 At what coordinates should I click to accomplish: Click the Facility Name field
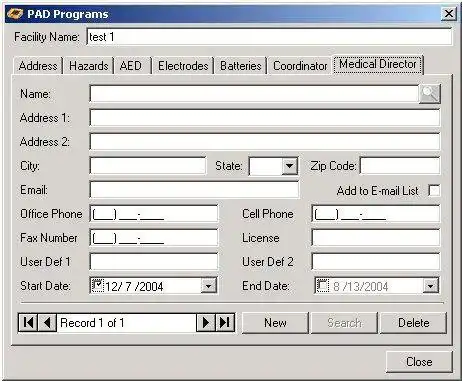click(x=269, y=37)
